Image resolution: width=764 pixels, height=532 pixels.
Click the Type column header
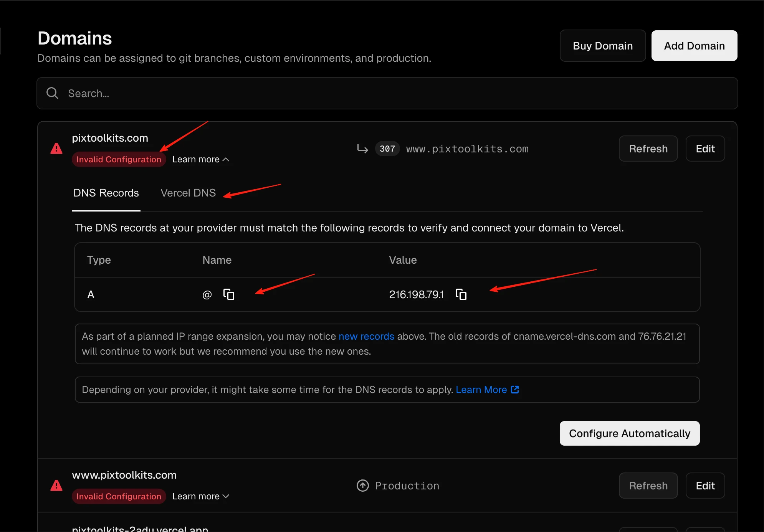[99, 260]
